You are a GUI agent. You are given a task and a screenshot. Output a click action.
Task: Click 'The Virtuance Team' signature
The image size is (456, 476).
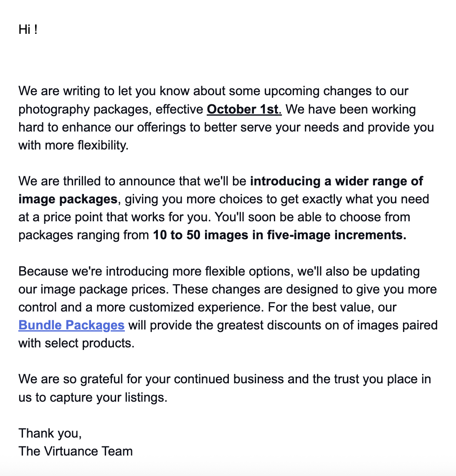(x=76, y=451)
